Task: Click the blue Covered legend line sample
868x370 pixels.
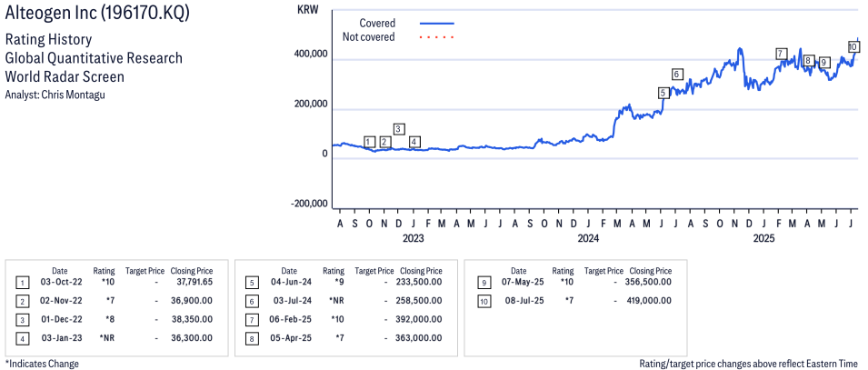Action: (x=437, y=24)
